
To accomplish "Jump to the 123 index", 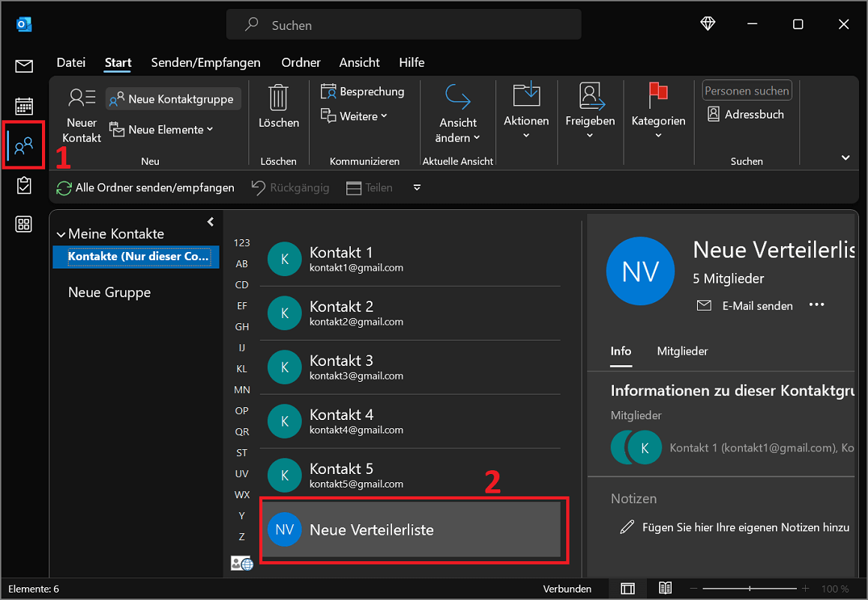I will (242, 243).
